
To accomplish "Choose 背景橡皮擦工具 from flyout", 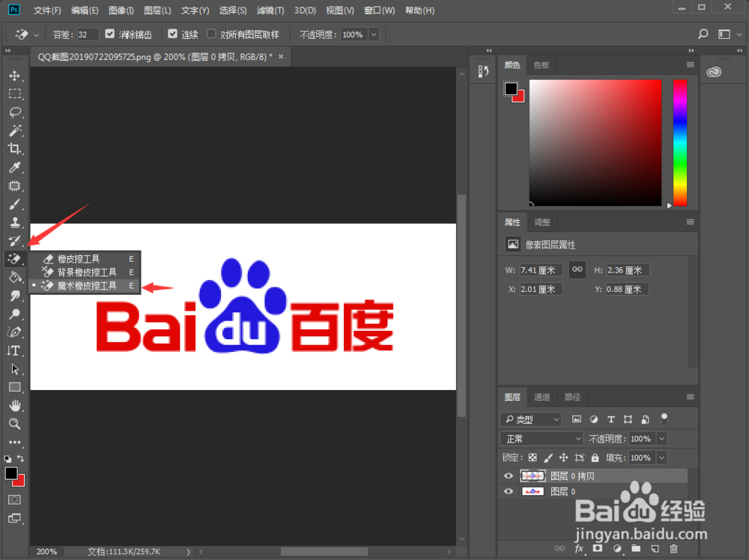I will click(x=85, y=272).
